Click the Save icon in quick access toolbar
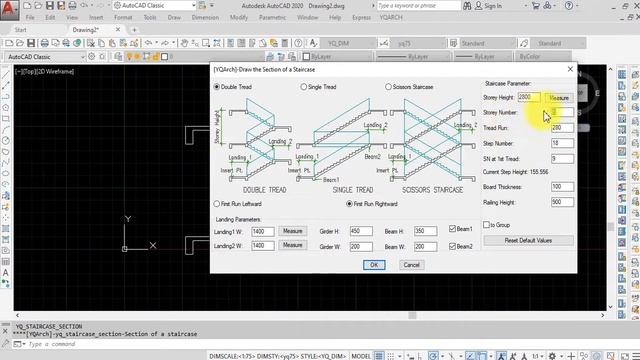Screen dimensions: 640x360 point(50,6)
